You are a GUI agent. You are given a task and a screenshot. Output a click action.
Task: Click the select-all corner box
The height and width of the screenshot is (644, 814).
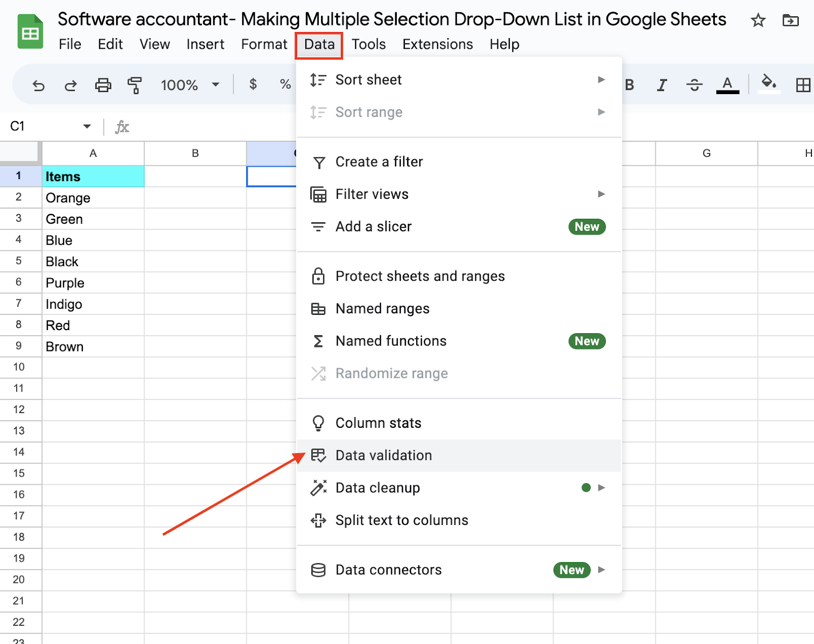pyautogui.click(x=20, y=153)
